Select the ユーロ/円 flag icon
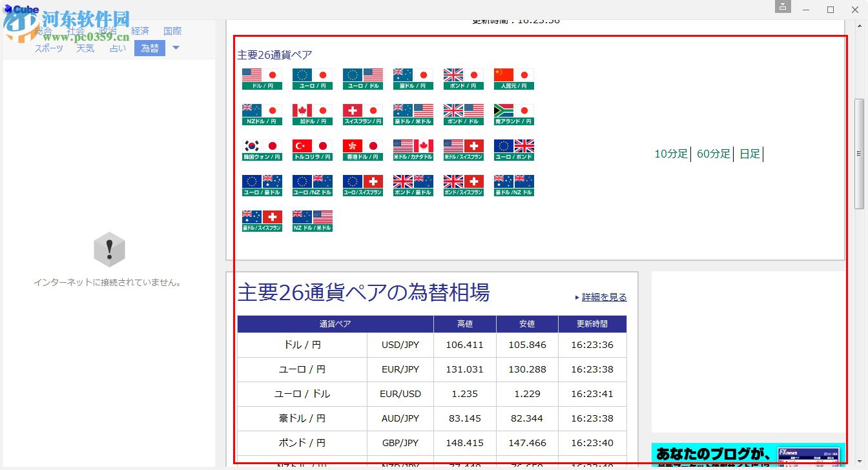The width and height of the screenshot is (868, 470). tap(312, 77)
